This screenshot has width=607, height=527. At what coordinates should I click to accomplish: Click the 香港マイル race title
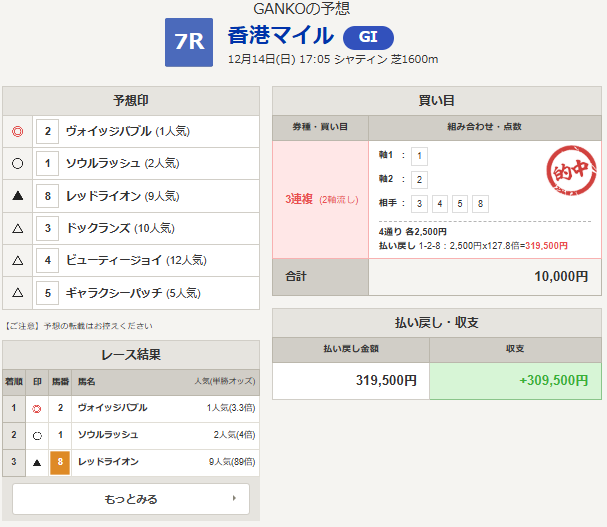coord(281,36)
